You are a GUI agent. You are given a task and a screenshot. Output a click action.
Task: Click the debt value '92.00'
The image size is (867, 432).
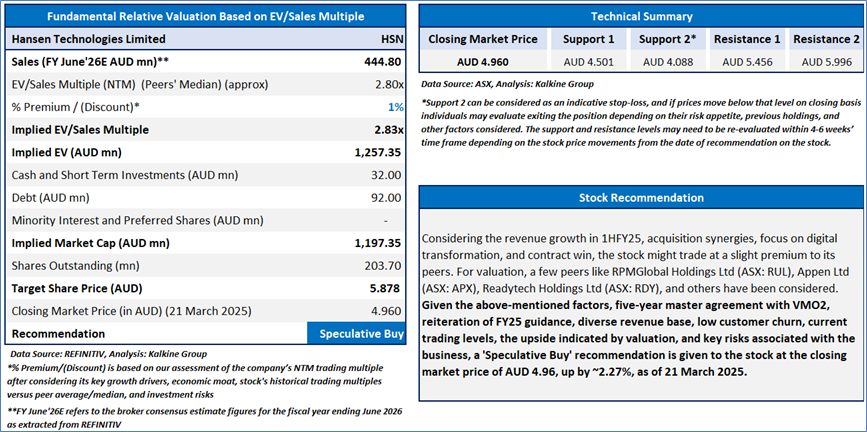388,198
